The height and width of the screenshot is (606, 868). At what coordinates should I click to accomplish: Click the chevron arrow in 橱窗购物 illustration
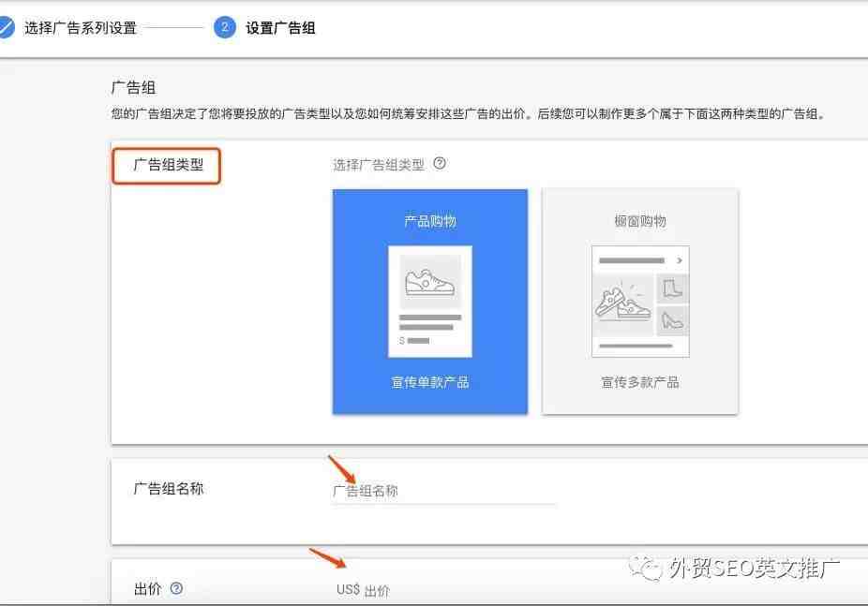point(680,259)
